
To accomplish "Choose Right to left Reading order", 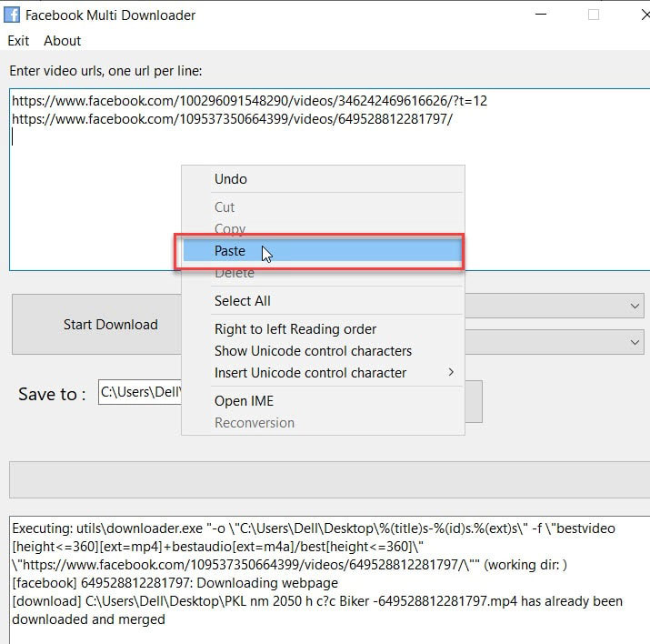I will 323,329.
